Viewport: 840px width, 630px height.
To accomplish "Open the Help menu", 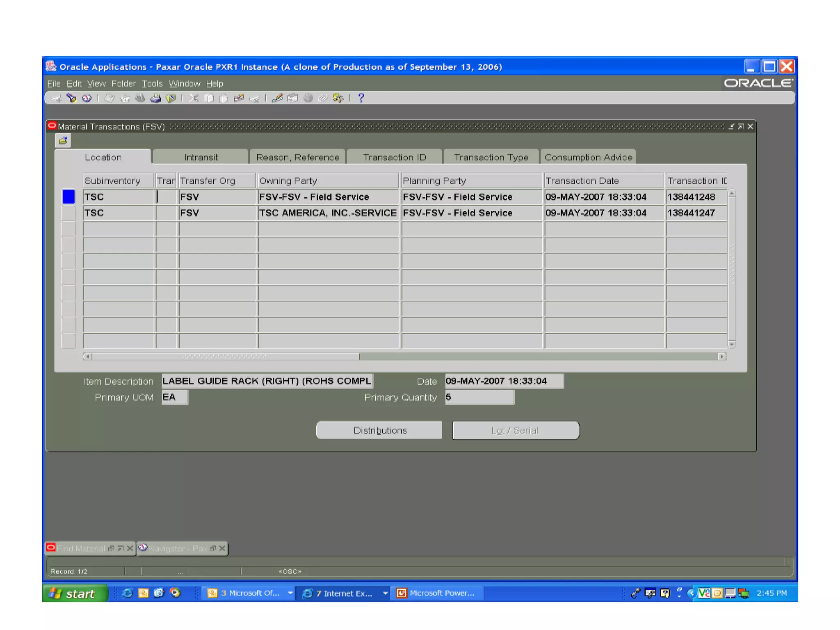I will 215,84.
